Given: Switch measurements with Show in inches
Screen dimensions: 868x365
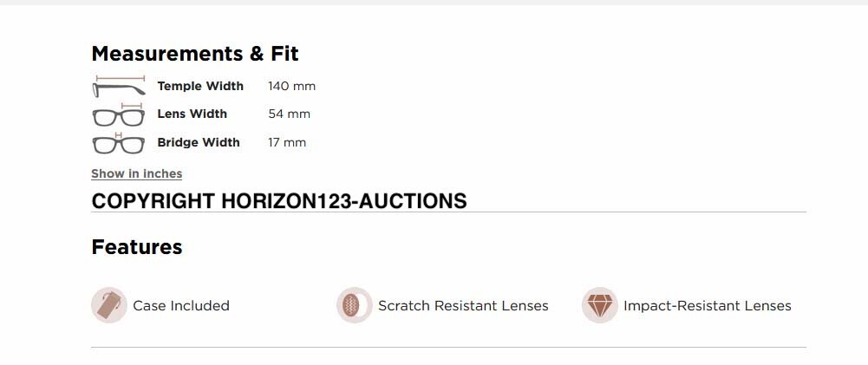Looking at the screenshot, I should 136,173.
